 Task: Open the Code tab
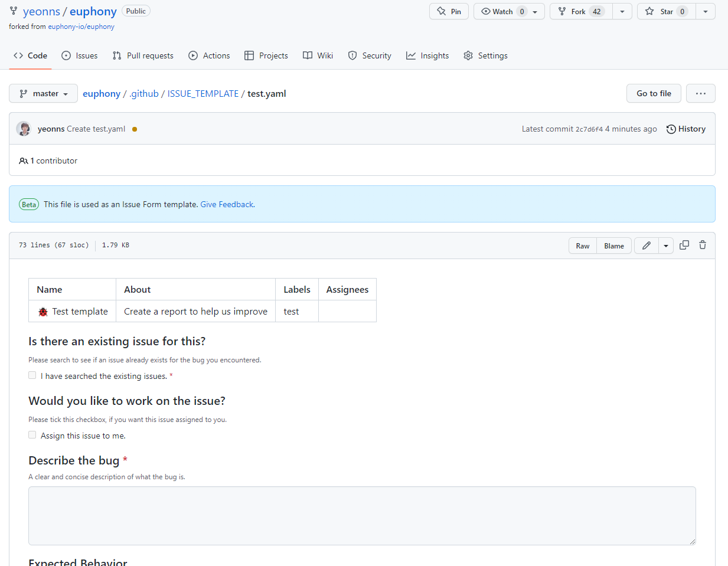coord(30,55)
